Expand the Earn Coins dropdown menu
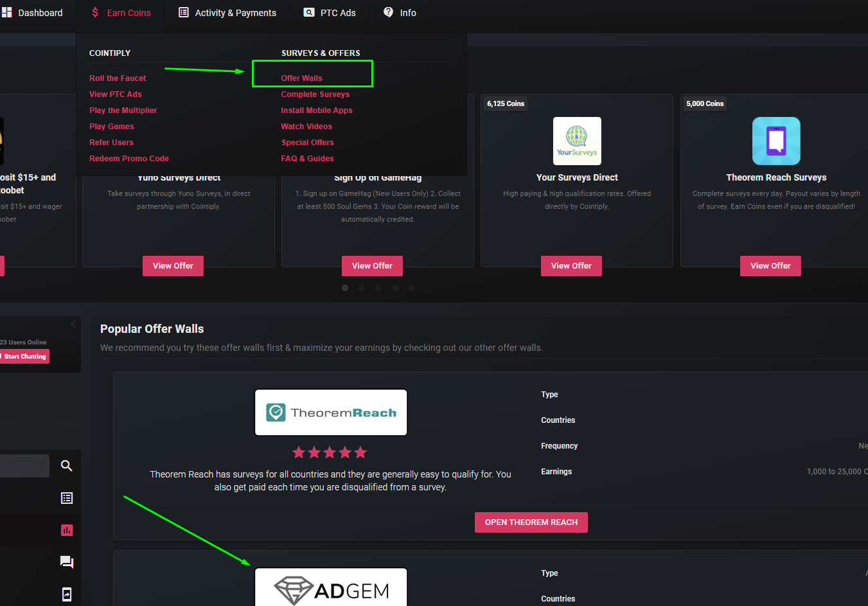This screenshot has width=868, height=606. point(121,13)
